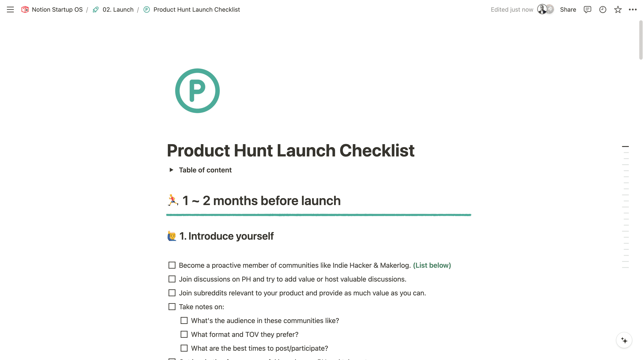Image resolution: width=644 pixels, height=360 pixels.
Task: Click the Share button icon
Action: 568,9
